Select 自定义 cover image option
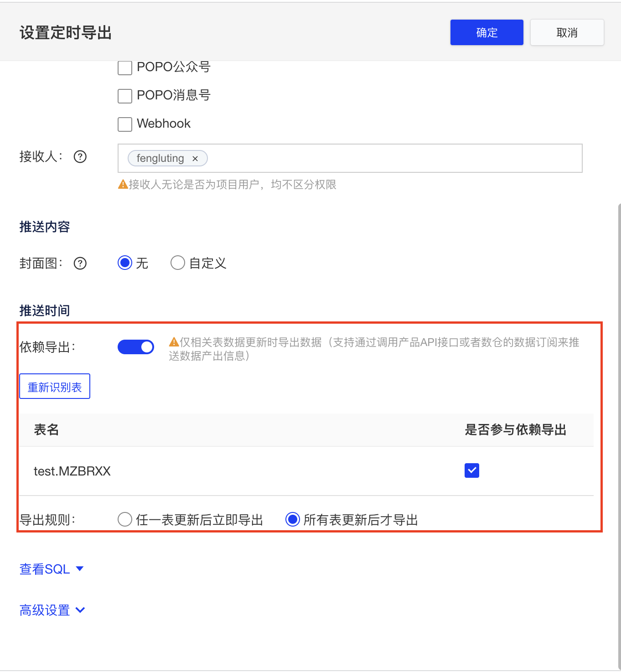Image resolution: width=621 pixels, height=672 pixels. pyautogui.click(x=178, y=263)
